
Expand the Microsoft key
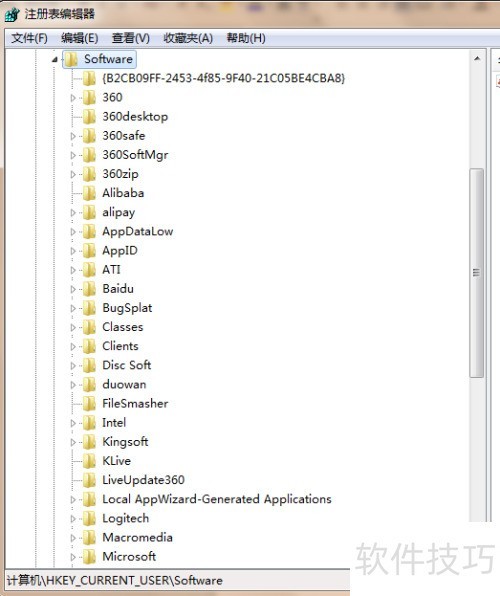point(73,557)
